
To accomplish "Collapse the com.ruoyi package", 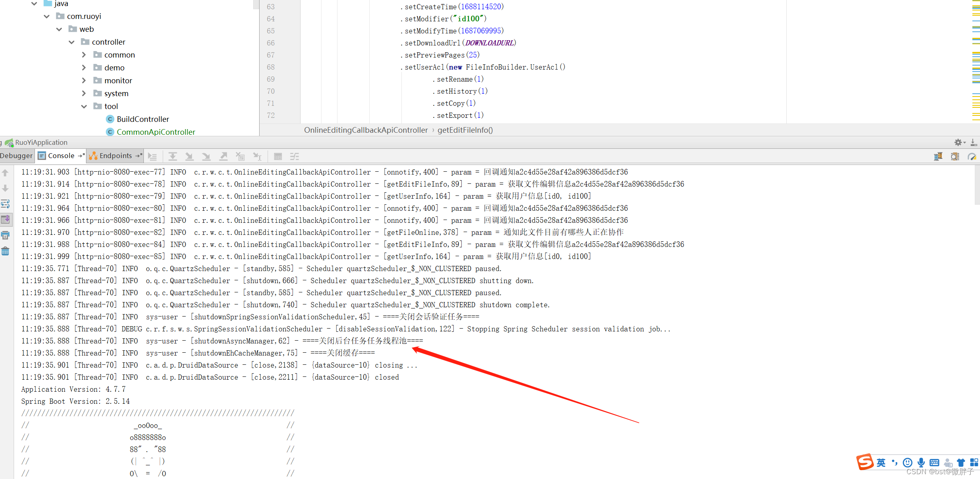I will click(47, 16).
